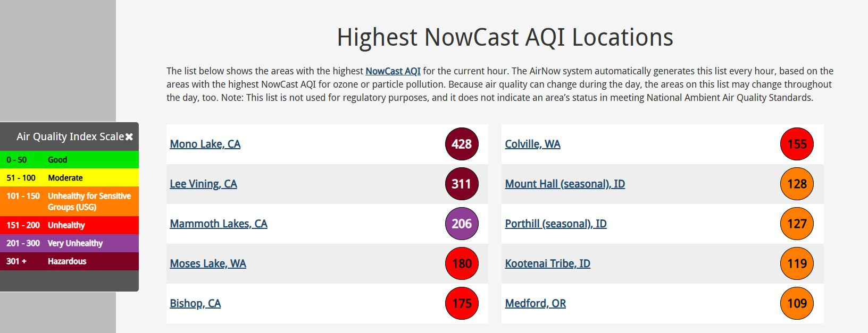Open the Kootenai Tribe, ID link
The height and width of the screenshot is (333, 868).
pyautogui.click(x=548, y=263)
